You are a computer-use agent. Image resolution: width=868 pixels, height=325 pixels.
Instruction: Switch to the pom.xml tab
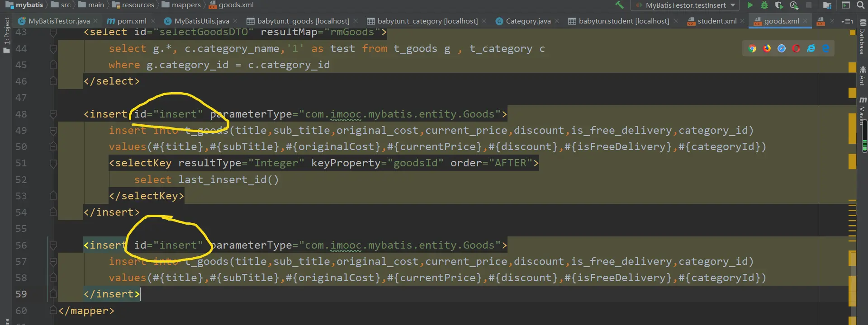coord(132,21)
